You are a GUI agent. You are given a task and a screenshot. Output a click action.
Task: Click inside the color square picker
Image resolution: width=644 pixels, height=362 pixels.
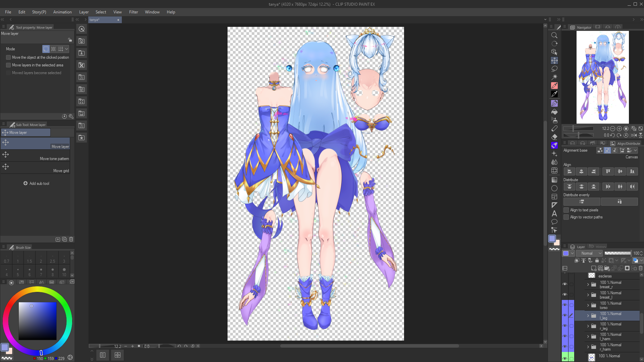tap(37, 321)
